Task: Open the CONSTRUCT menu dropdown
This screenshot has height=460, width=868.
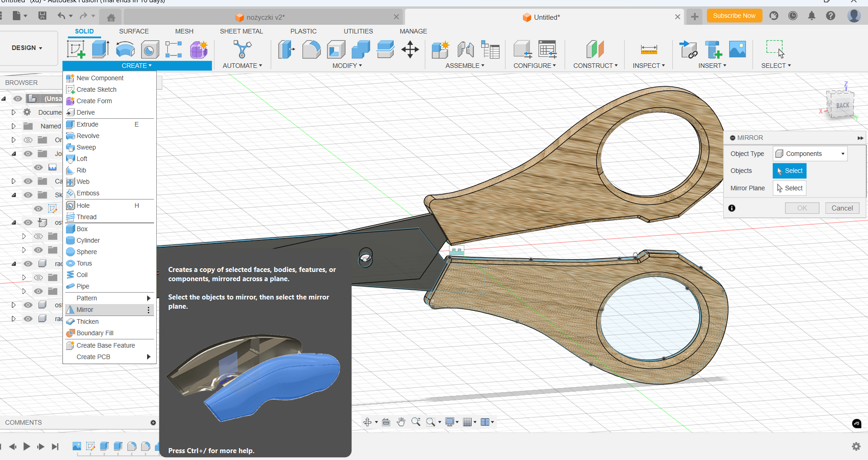Action: [595, 66]
